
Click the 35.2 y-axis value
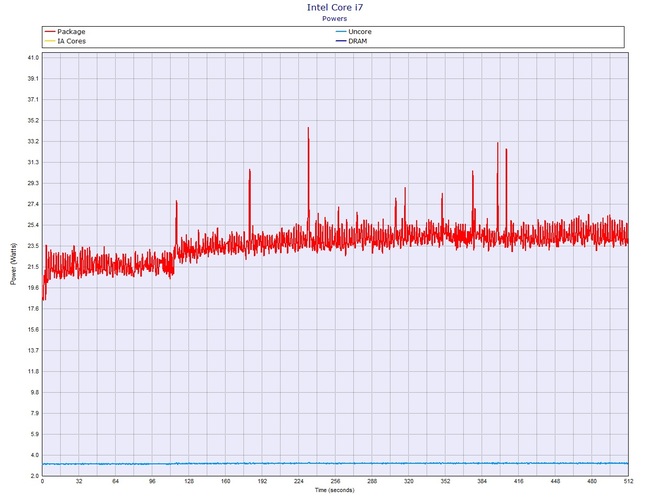(33, 120)
